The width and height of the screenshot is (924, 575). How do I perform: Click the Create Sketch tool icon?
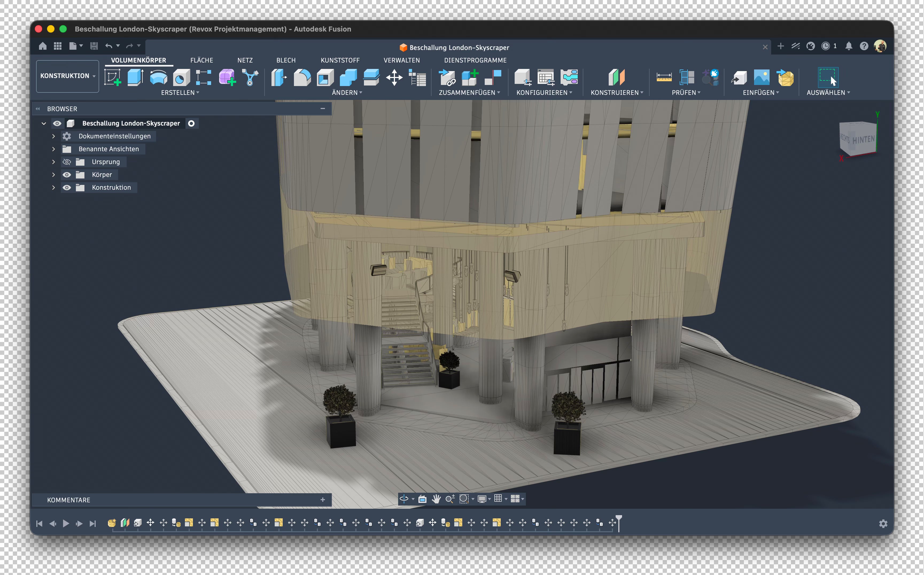tap(112, 77)
